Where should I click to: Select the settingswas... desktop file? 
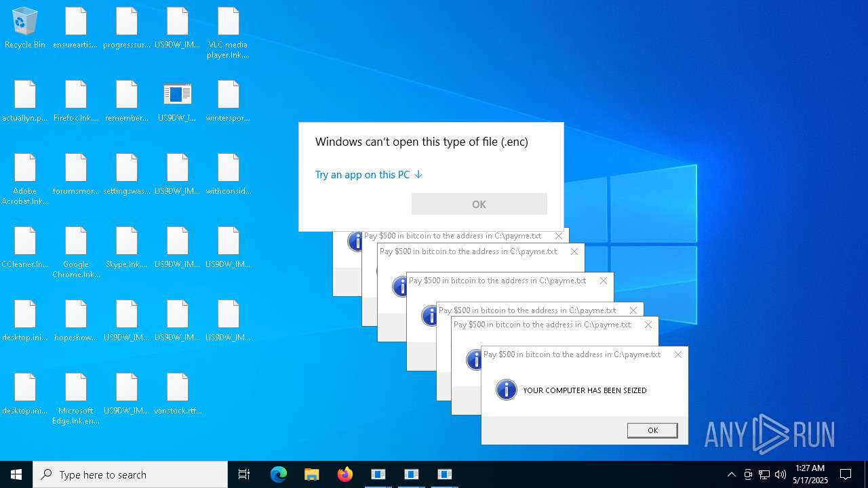pos(127,175)
